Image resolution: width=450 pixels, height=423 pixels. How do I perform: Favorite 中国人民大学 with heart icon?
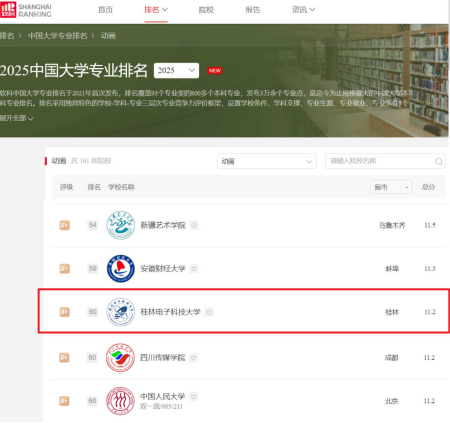[194, 396]
